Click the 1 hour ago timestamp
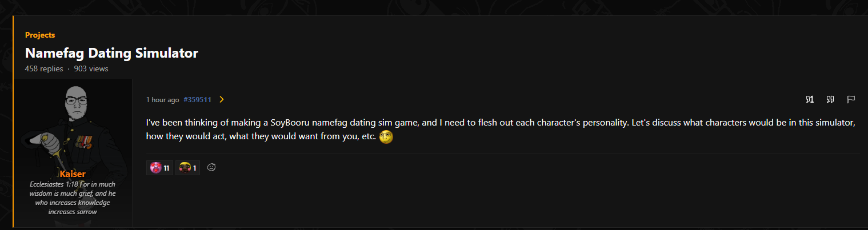Screen dimensions: 868x230 pyautogui.click(x=162, y=100)
